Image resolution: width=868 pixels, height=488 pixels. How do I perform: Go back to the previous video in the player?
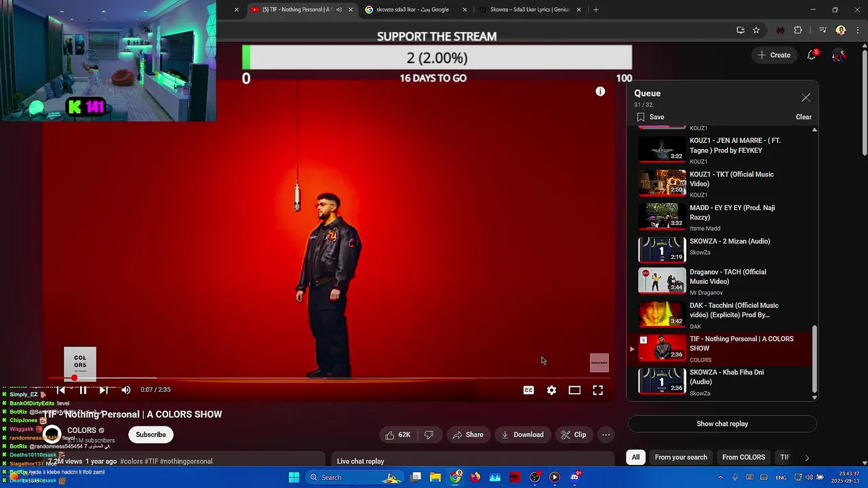(61, 390)
